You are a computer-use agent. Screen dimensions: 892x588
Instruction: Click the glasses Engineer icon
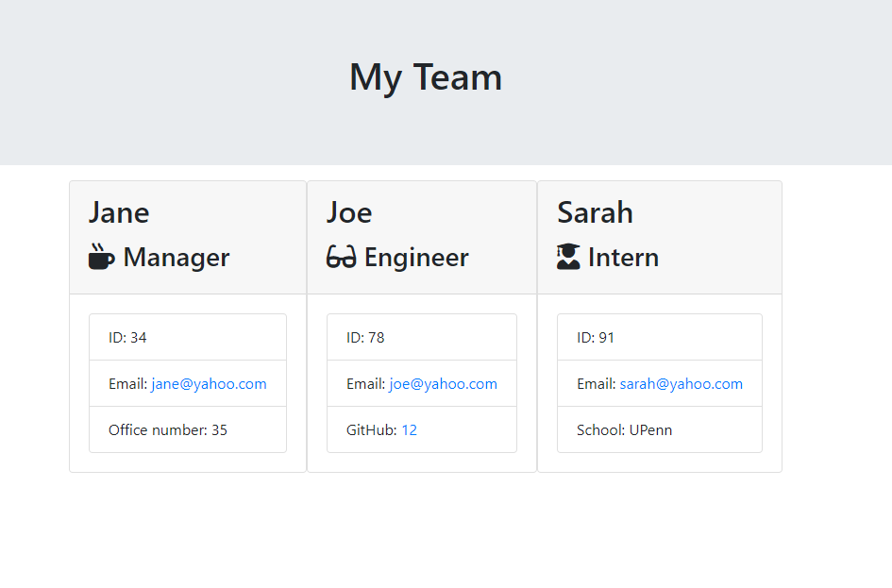pos(342,257)
